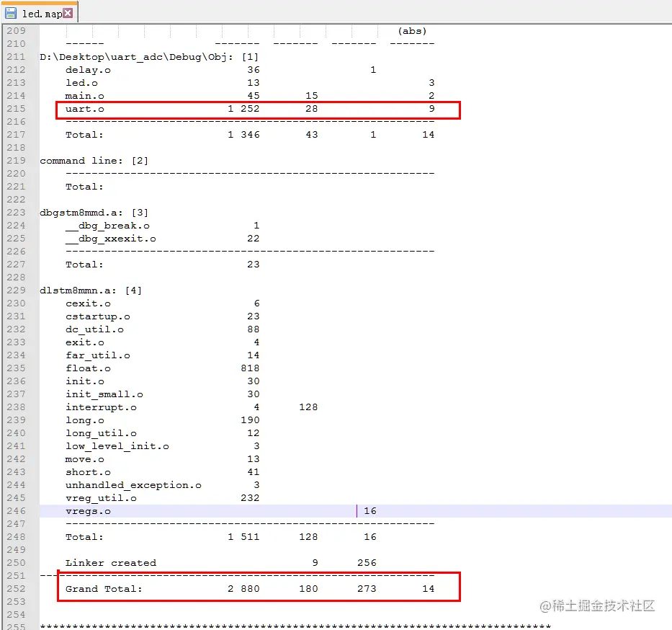Click the text 'vreg_util.o'
672x630 pixels.
click(x=101, y=498)
